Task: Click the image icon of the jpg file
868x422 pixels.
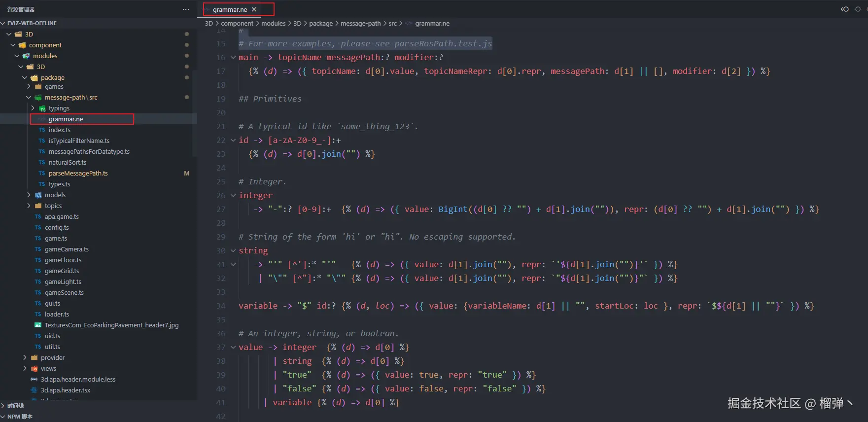Action: click(38, 325)
